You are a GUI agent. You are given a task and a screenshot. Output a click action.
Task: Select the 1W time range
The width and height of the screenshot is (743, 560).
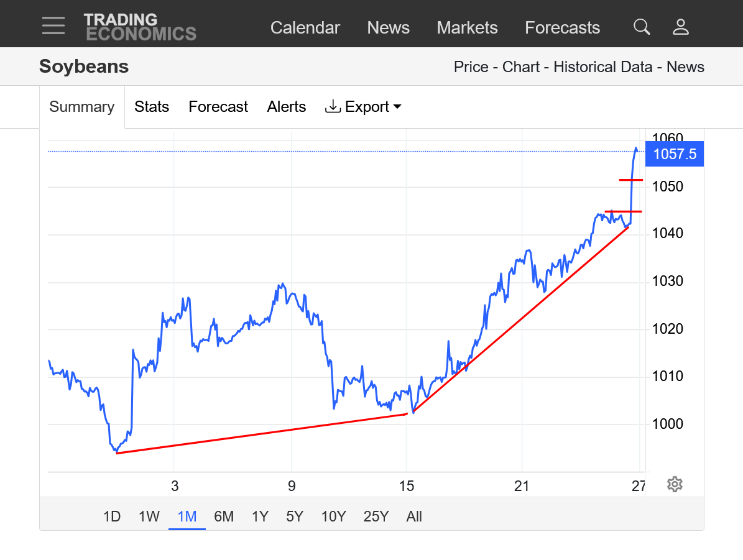pyautogui.click(x=149, y=516)
